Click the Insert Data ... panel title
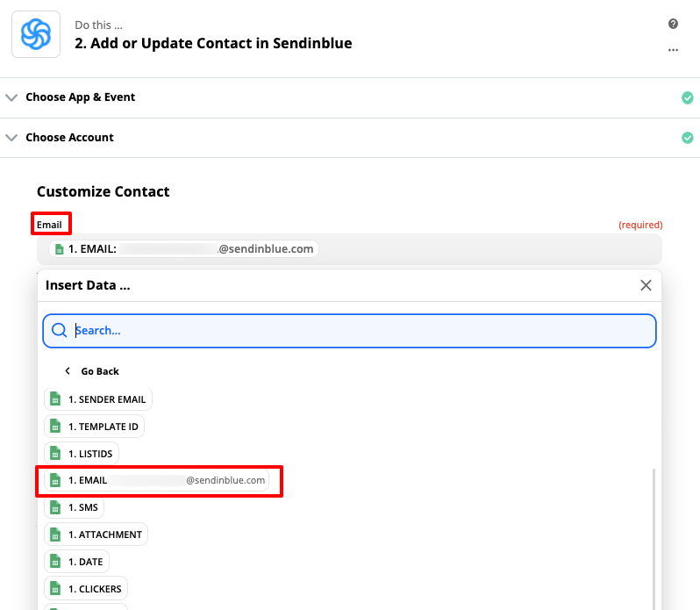 [88, 285]
